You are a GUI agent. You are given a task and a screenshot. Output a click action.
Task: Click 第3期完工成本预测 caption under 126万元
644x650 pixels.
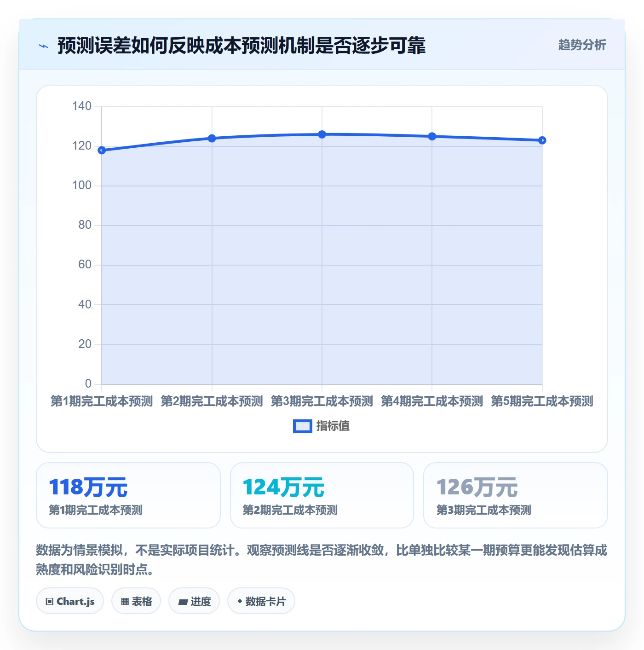[483, 510]
